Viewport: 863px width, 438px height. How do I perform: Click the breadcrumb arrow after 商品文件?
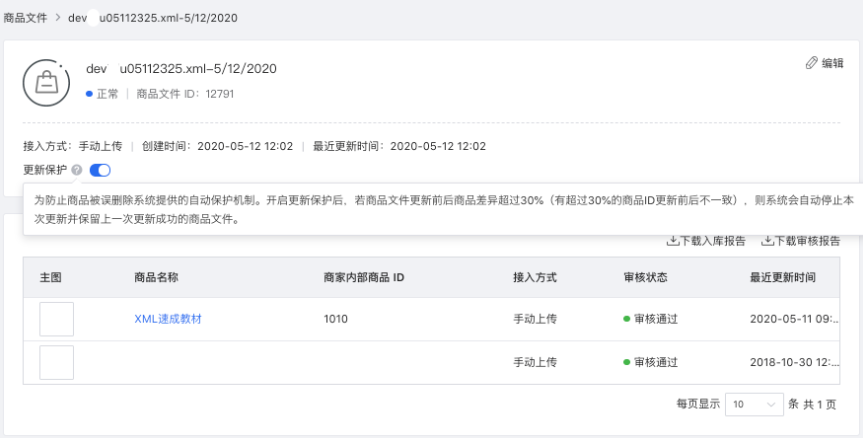57,18
